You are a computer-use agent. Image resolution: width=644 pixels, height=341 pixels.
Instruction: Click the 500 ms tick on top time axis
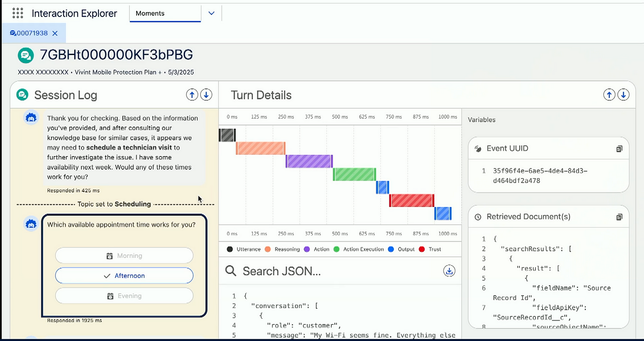[340, 117]
